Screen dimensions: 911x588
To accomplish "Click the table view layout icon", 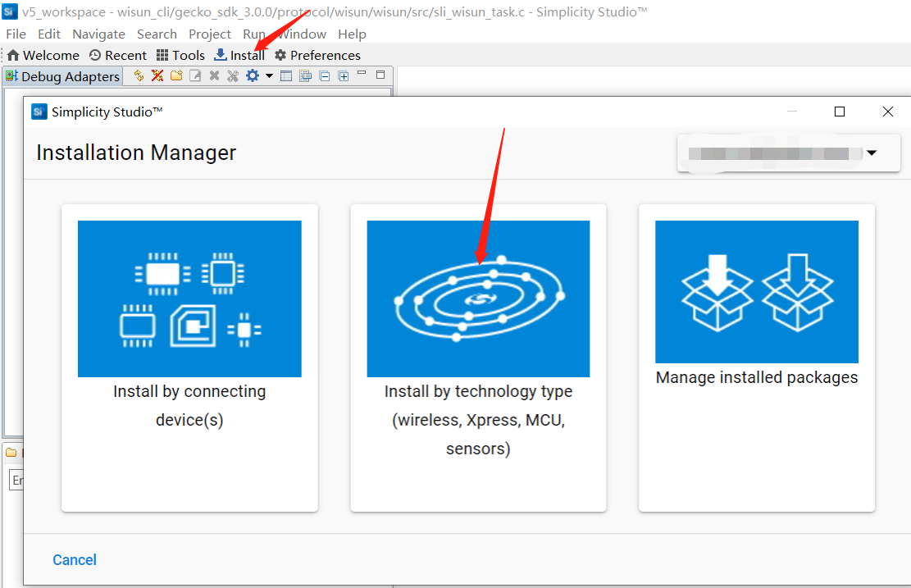I will click(x=286, y=75).
